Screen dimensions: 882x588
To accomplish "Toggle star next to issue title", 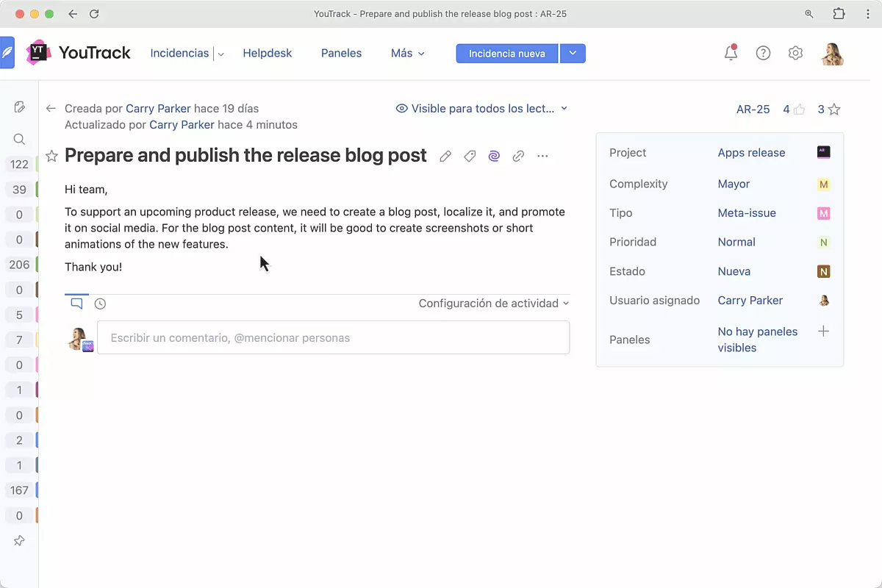I will [x=51, y=156].
